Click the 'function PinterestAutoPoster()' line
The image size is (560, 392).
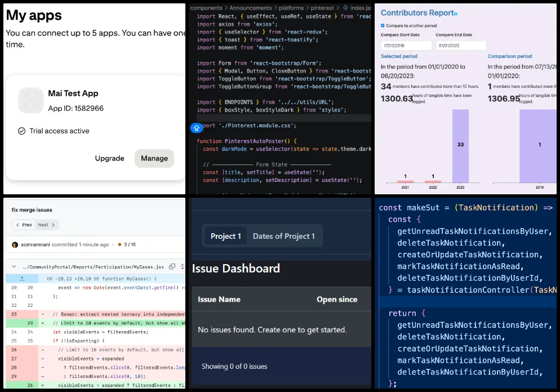pos(247,141)
